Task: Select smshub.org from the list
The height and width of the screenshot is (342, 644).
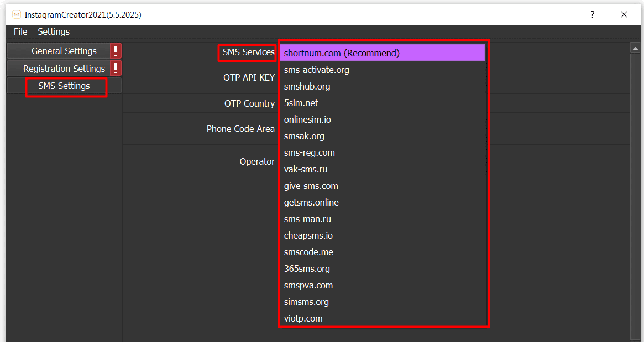Action: [383, 86]
